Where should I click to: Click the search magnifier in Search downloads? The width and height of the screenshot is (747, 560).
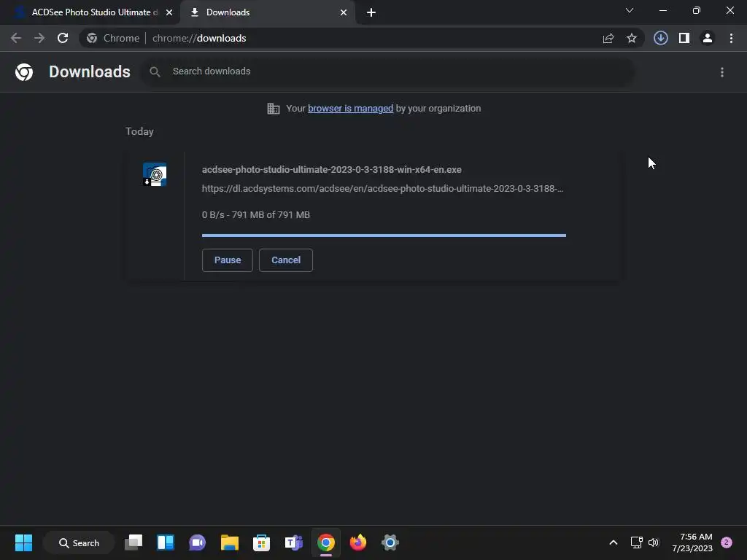155,72
